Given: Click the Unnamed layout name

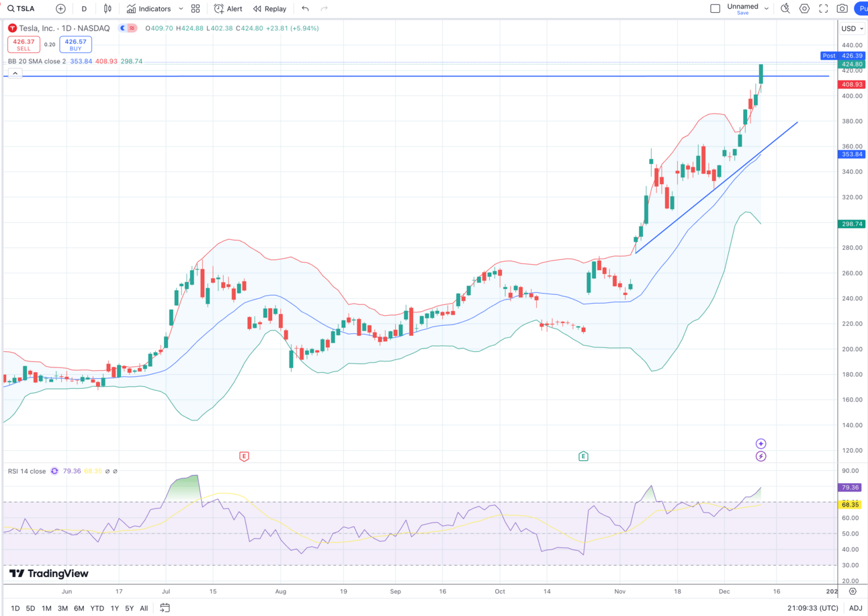Looking at the screenshot, I should coord(742,6).
